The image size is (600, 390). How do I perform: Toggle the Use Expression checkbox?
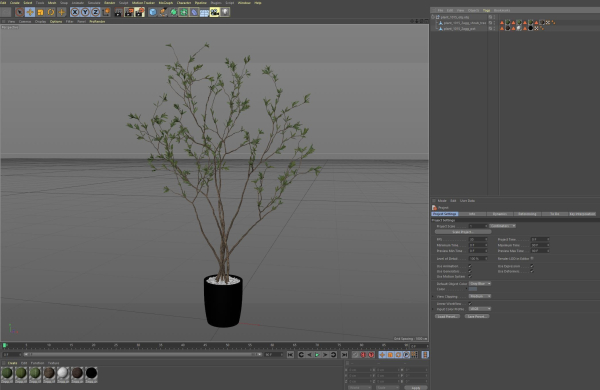[532, 266]
